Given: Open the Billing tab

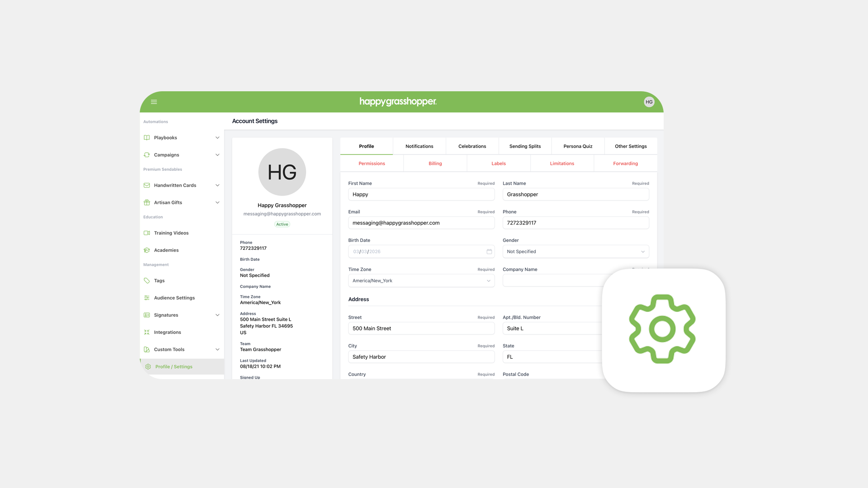Looking at the screenshot, I should [x=435, y=164].
